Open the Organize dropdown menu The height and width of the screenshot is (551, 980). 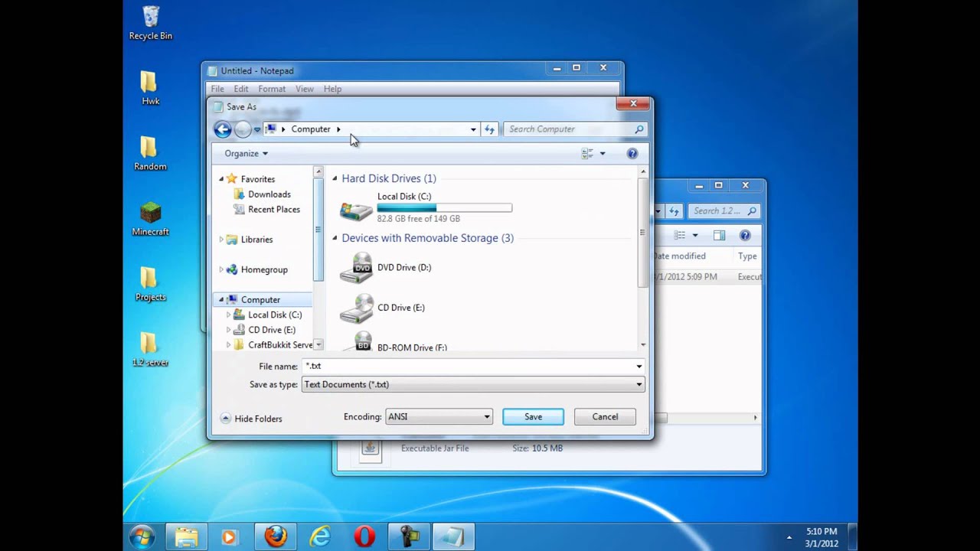[x=246, y=154]
